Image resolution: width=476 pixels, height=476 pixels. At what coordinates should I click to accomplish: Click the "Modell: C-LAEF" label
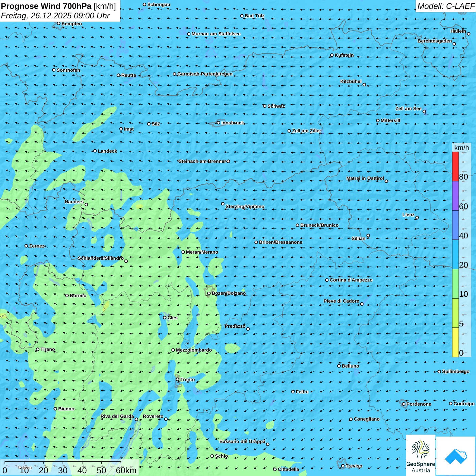click(446, 6)
